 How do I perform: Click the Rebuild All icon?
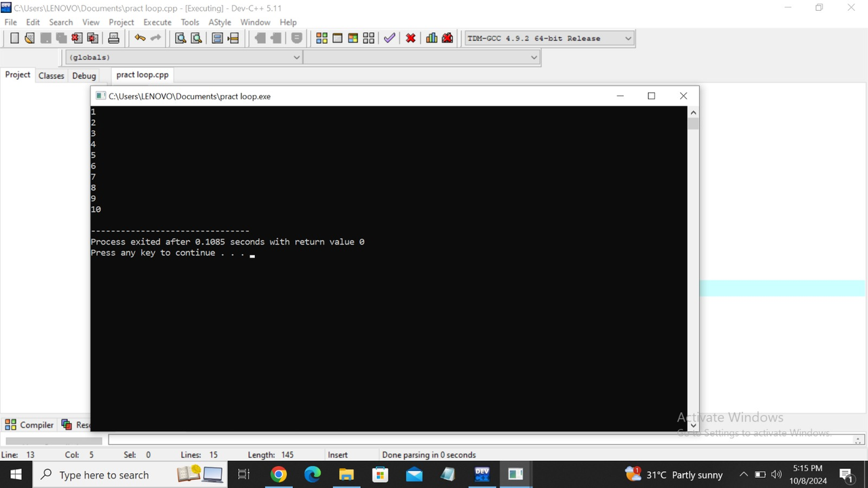tap(368, 38)
